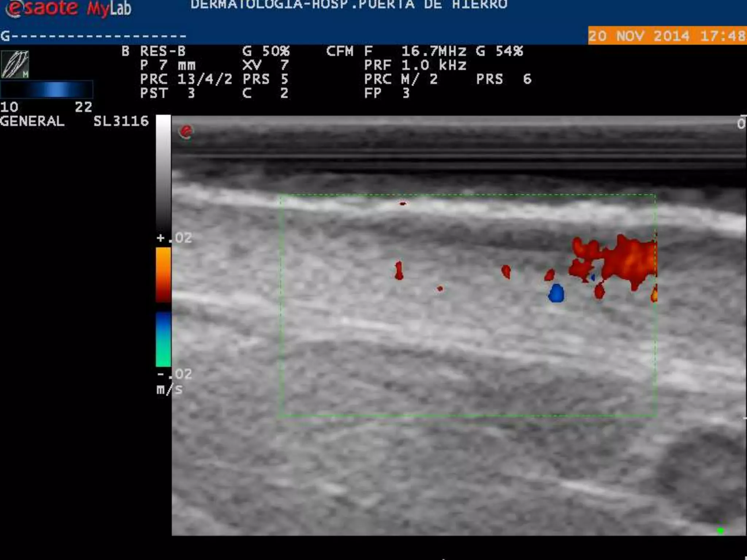Click the probe body-mark icon
This screenshot has width=747, height=560.
pyautogui.click(x=15, y=65)
